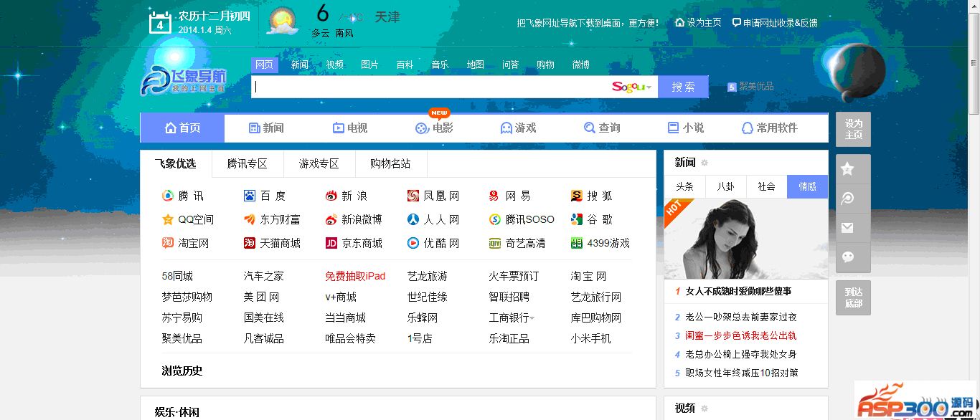Viewport: 980px width, 420px height.
Task: Open news item 老公一吵架总去前妻家过夜
Action: pyautogui.click(x=740, y=317)
